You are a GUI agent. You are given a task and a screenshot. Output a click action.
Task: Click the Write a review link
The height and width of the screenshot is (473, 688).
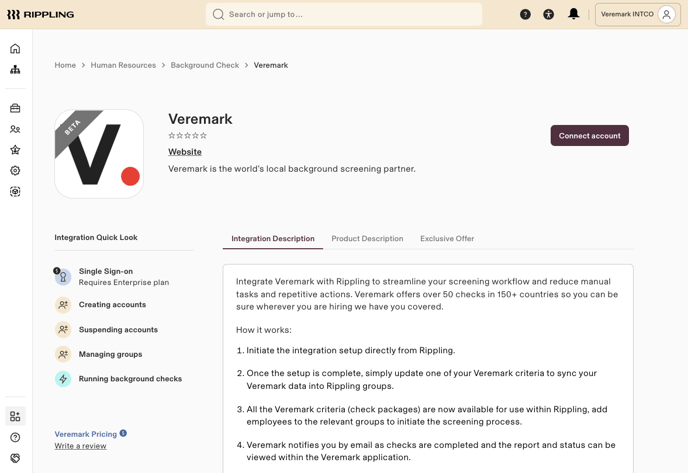tap(80, 446)
